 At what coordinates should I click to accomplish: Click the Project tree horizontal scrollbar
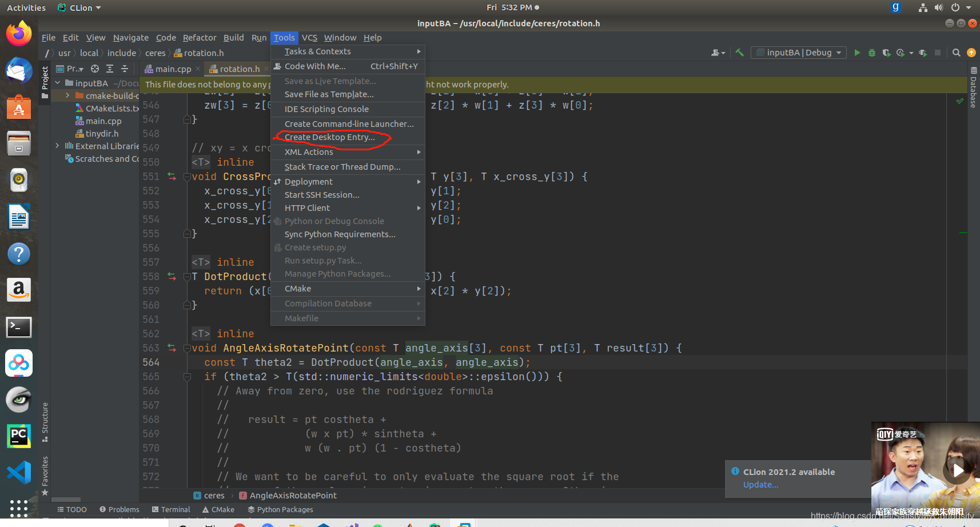[66, 500]
